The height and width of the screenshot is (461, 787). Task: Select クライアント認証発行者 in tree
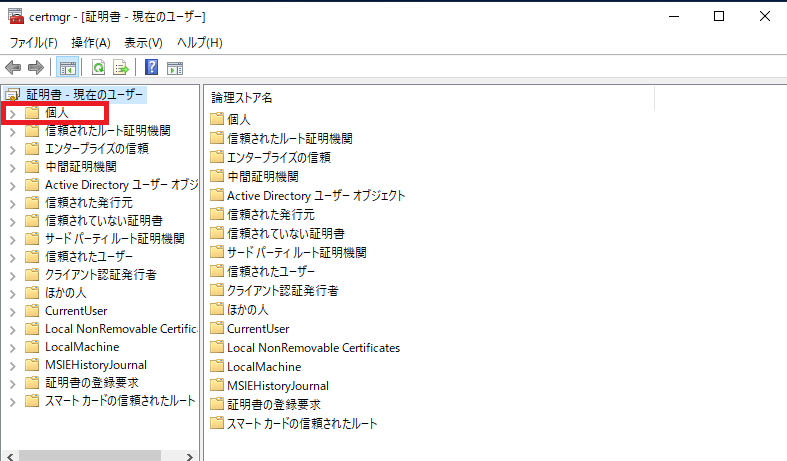(x=100, y=275)
